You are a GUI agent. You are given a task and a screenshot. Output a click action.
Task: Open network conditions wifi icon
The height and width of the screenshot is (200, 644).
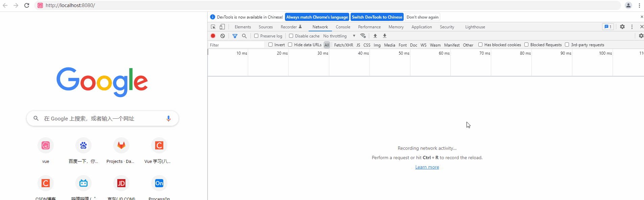(x=363, y=36)
